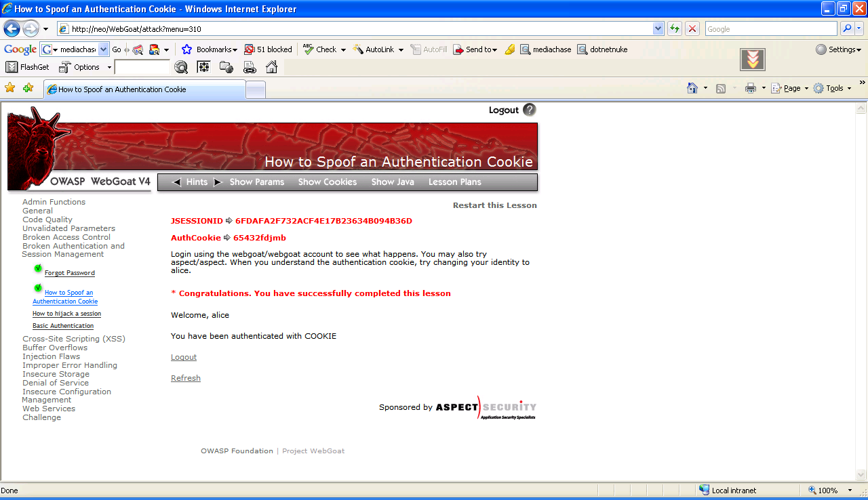Click the yellow highlighter icon in Google toolbar
The width and height of the screenshot is (868, 500).
pyautogui.click(x=510, y=49)
